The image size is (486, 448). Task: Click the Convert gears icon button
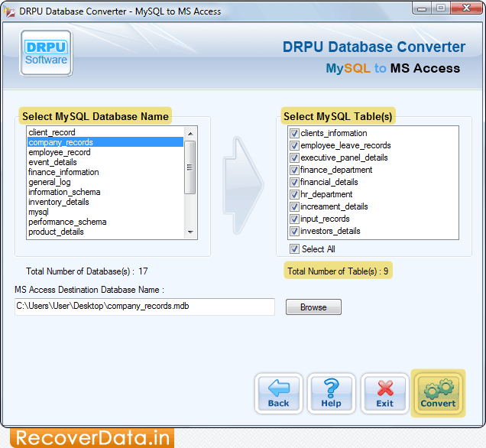pos(437,394)
